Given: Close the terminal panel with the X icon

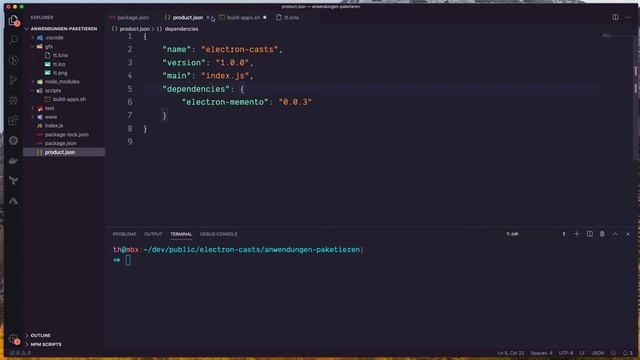Looking at the screenshot, I should [628, 234].
